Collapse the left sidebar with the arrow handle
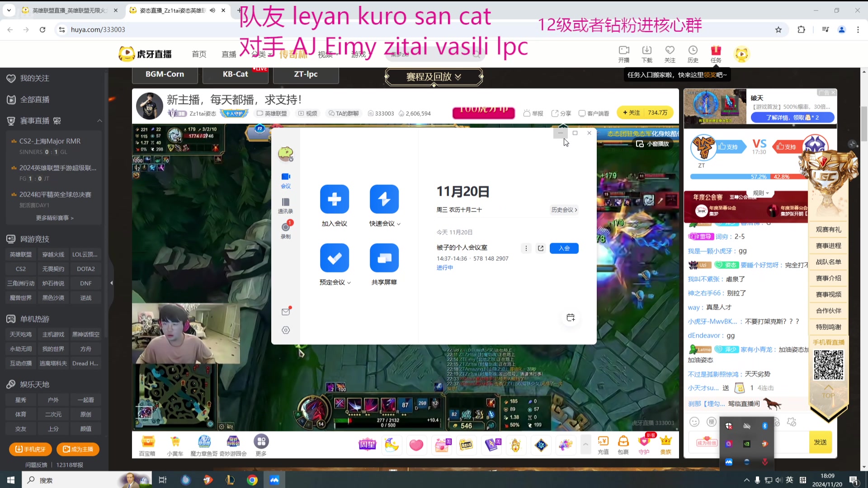Screen dimensions: 868x488 111,283
